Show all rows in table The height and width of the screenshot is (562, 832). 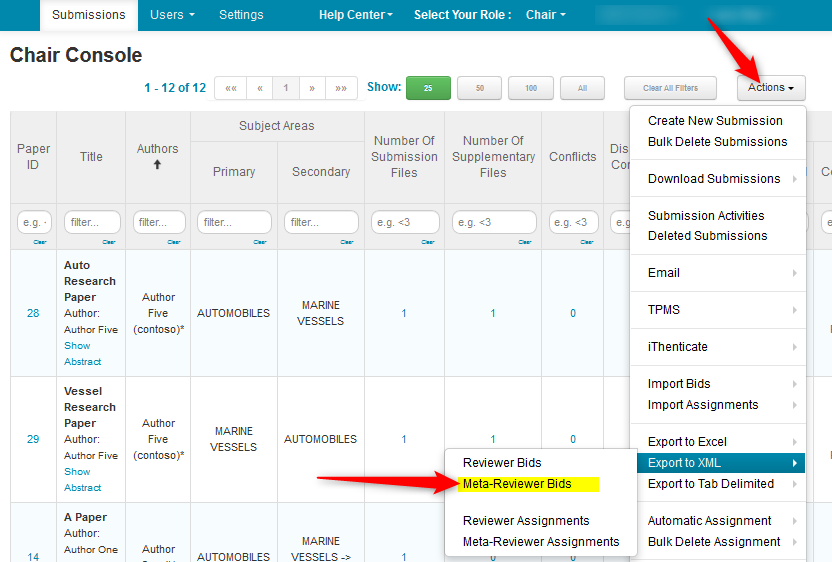point(582,88)
